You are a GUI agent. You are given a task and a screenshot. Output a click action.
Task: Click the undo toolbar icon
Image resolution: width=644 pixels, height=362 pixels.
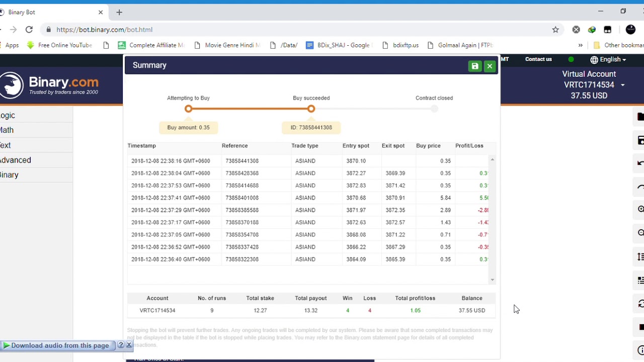640,163
